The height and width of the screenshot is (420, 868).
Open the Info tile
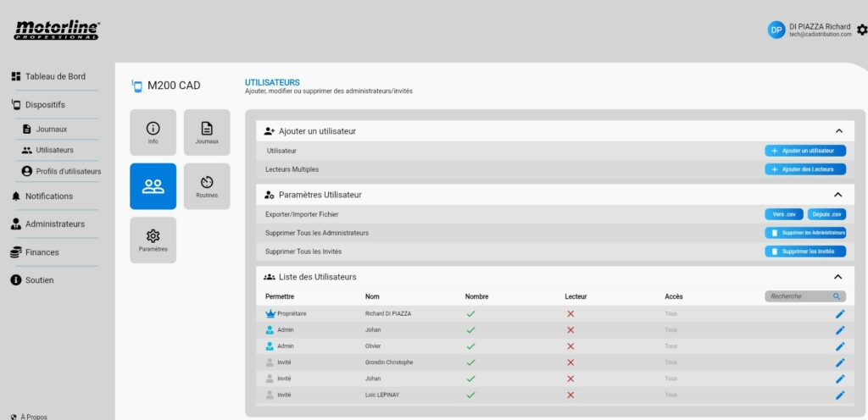click(x=153, y=132)
